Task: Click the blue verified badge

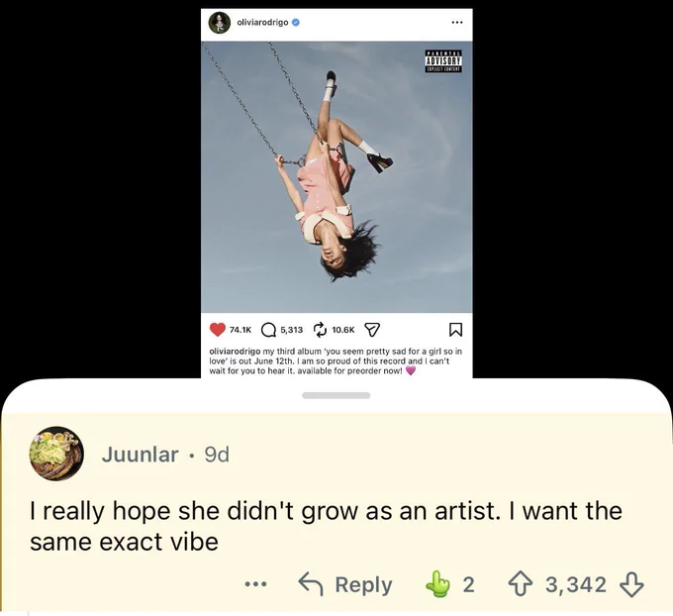Action: pos(295,23)
